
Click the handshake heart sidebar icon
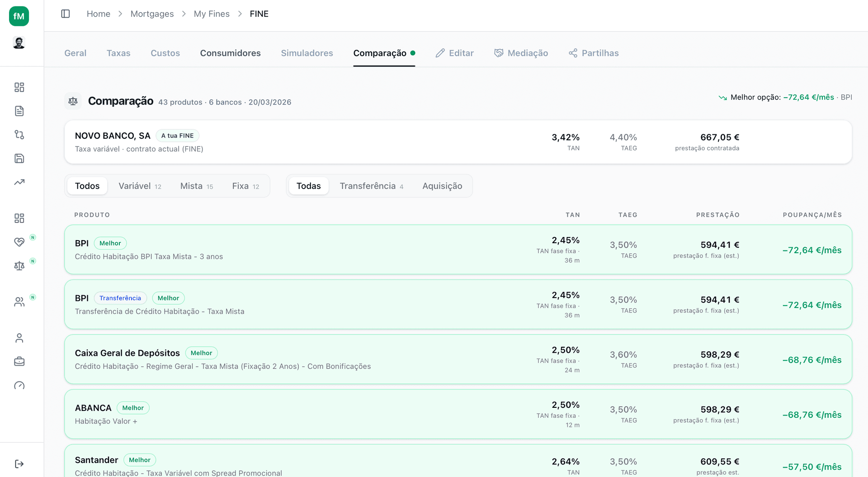[x=19, y=242]
